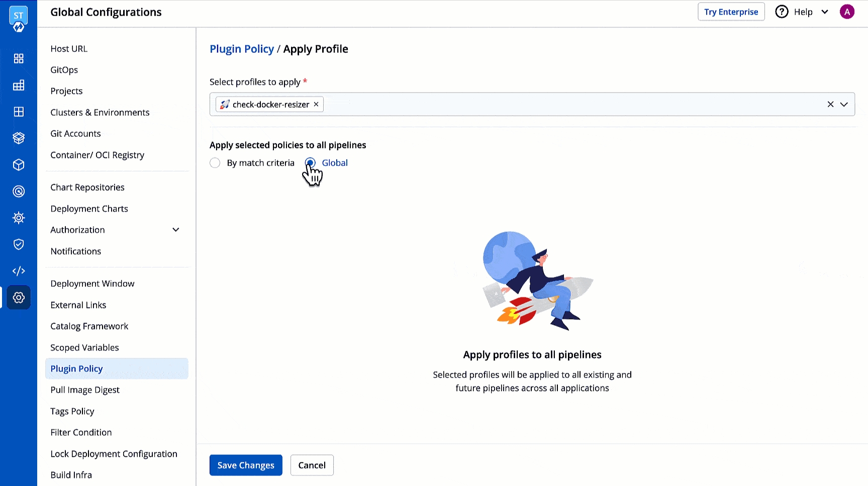This screenshot has height=486, width=868.
Task: Expand the Authorization submenu chevron
Action: 176,230
